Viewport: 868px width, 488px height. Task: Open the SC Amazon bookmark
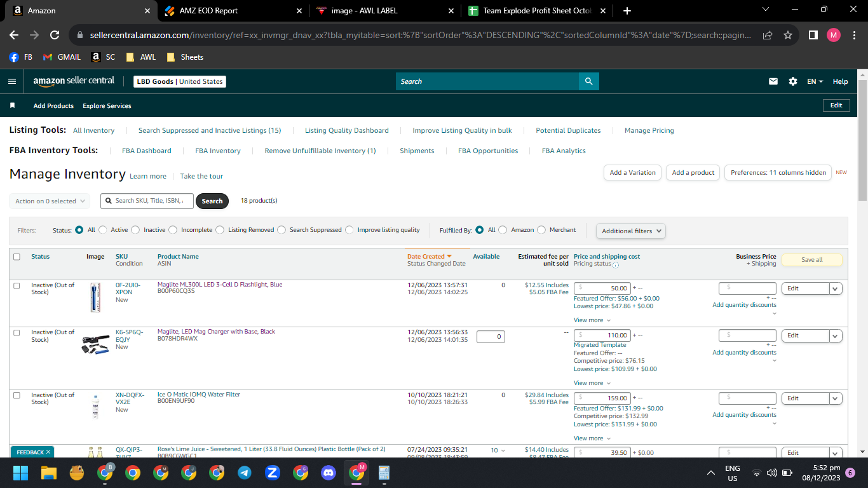pyautogui.click(x=104, y=57)
